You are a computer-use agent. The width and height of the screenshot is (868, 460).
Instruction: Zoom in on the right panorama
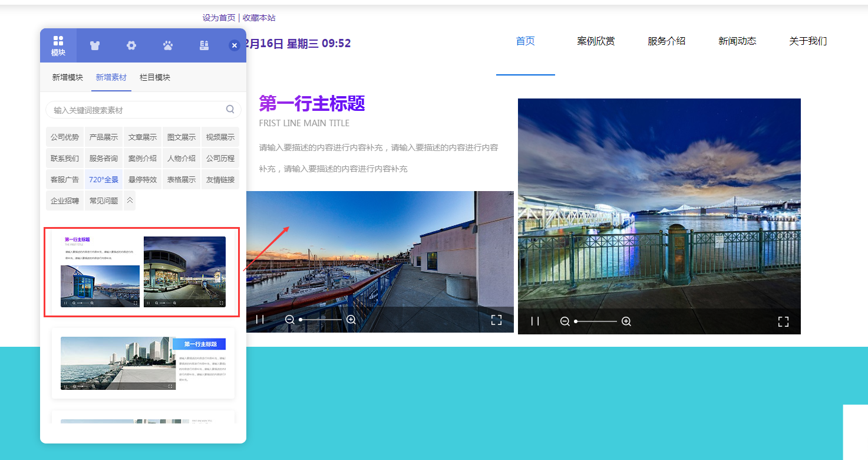[x=626, y=321]
